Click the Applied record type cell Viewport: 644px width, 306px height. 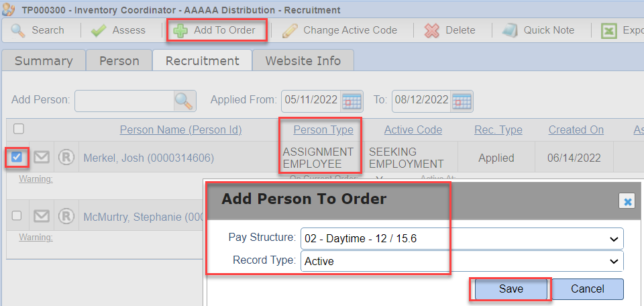click(496, 158)
